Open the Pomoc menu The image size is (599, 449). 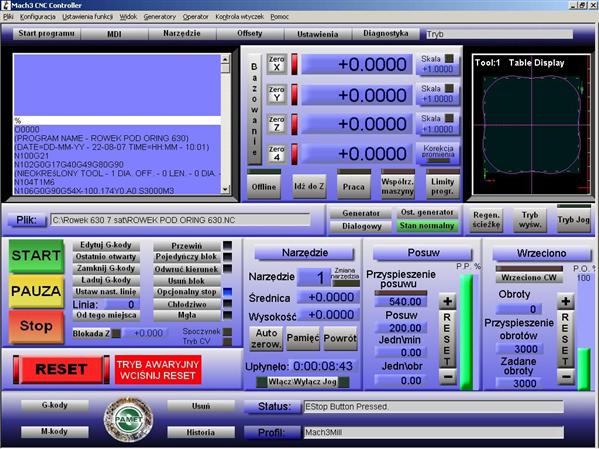point(279,17)
